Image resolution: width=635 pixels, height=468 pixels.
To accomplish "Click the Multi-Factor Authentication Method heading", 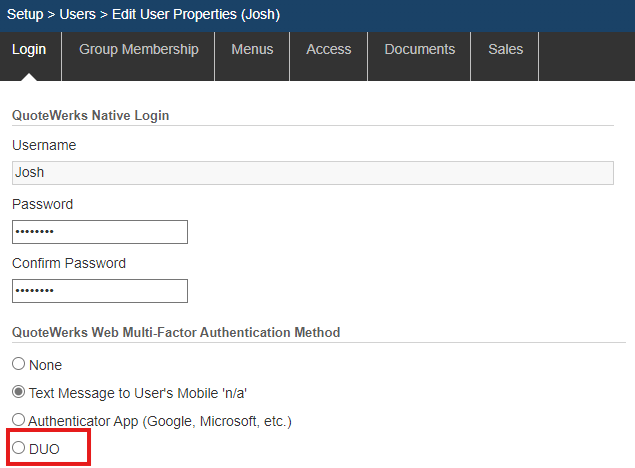I will pos(176,332).
